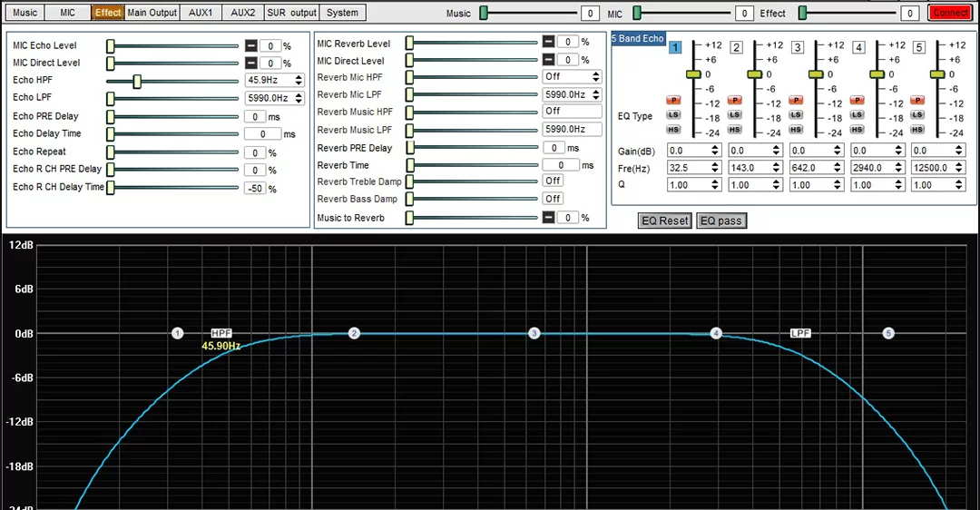Click the LPF marker on the EQ graph
The image size is (980, 510).
799,333
